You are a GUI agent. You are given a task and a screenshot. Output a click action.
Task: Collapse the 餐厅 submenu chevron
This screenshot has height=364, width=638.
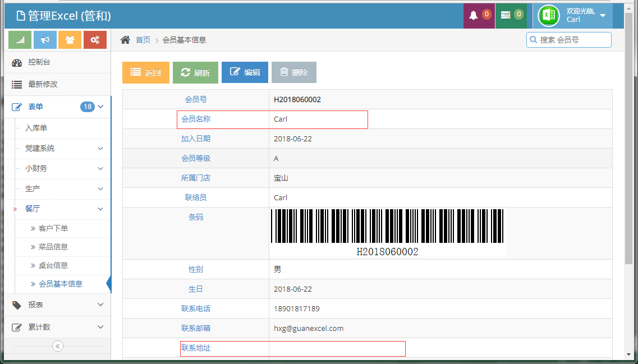point(100,209)
